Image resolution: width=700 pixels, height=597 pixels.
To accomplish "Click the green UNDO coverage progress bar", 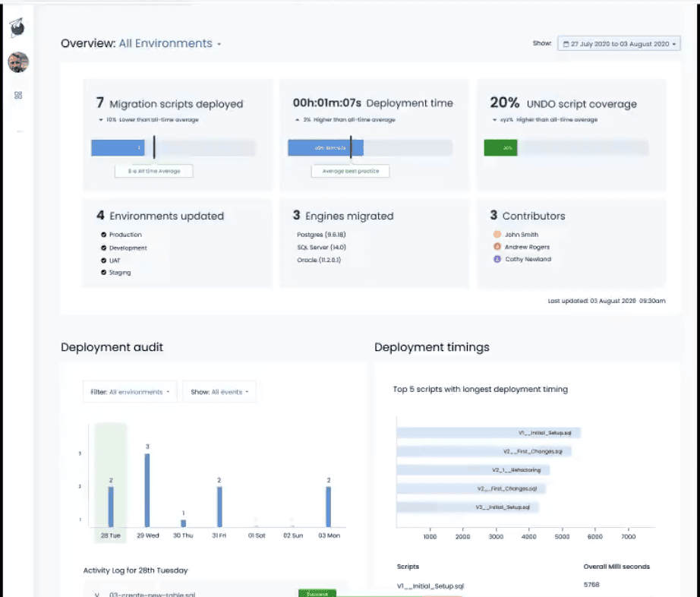I will click(501, 148).
